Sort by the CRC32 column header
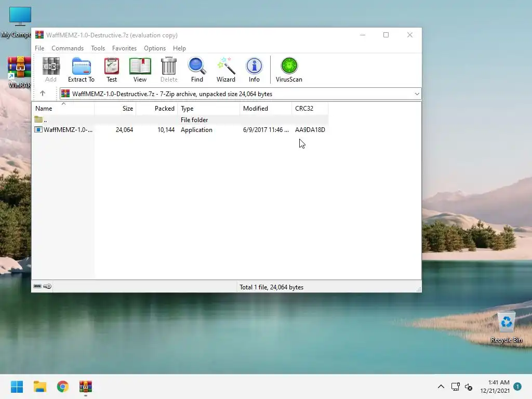Image resolution: width=532 pixels, height=399 pixels. coord(310,109)
